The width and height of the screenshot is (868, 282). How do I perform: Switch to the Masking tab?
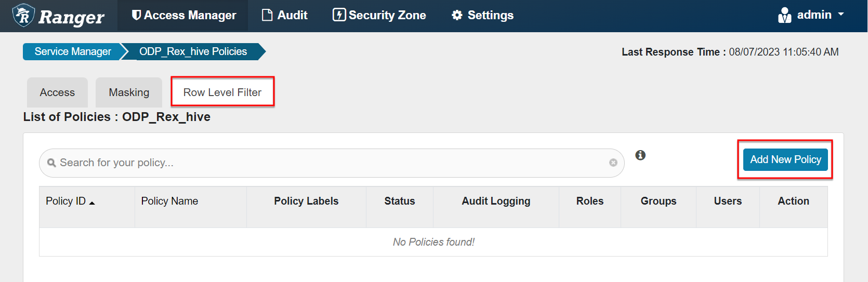pos(129,92)
